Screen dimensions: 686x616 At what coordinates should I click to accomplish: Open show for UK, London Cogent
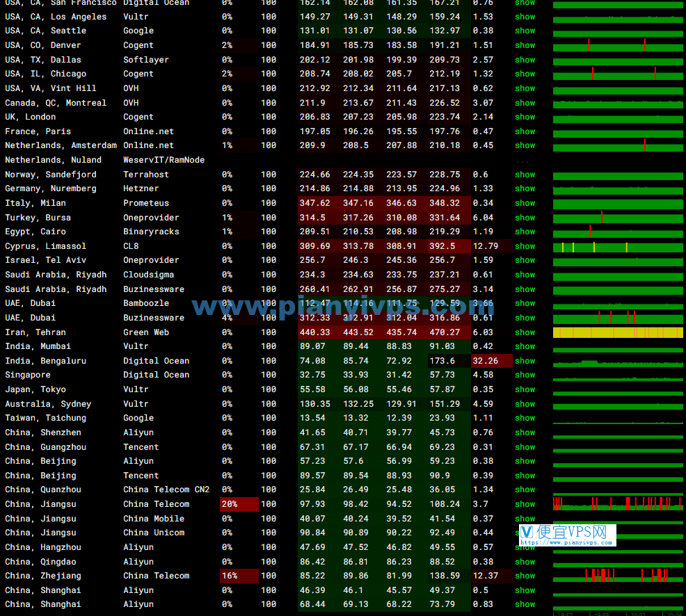pyautogui.click(x=525, y=117)
